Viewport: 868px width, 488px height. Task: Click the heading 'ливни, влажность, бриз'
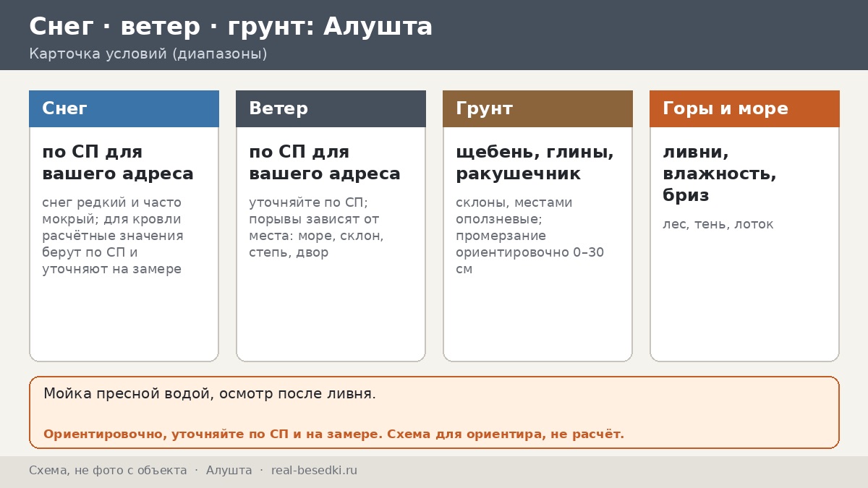720,174
